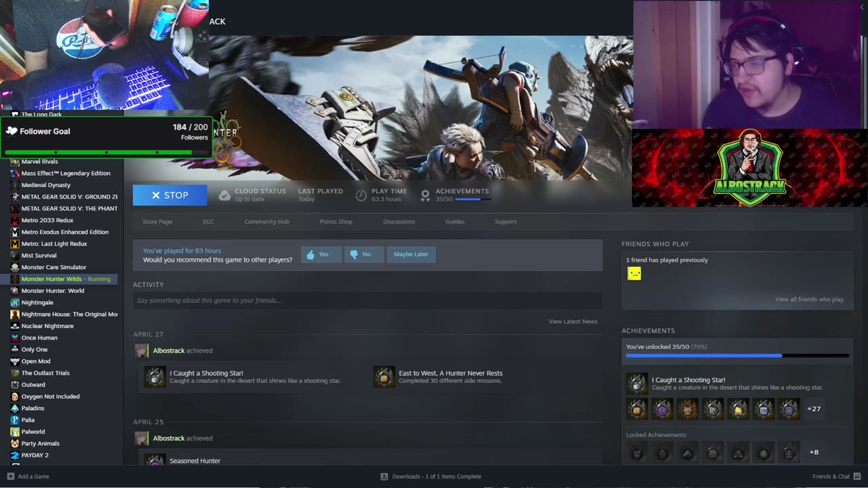Stop the running game with STOP button
Viewport: 868px width, 488px height.
pyautogui.click(x=170, y=195)
